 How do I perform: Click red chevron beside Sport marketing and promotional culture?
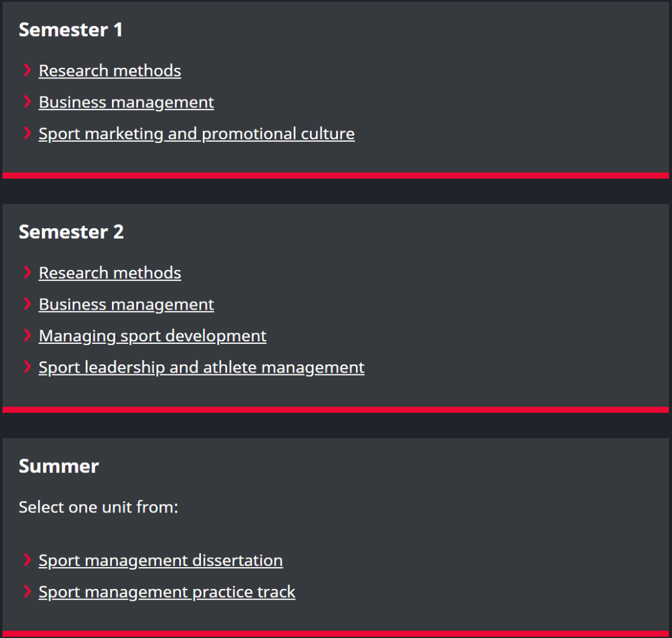27,133
